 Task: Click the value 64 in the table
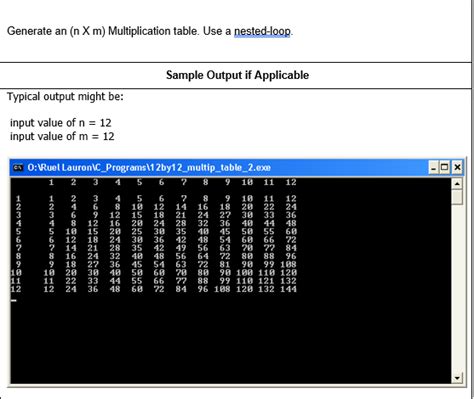click(x=203, y=256)
